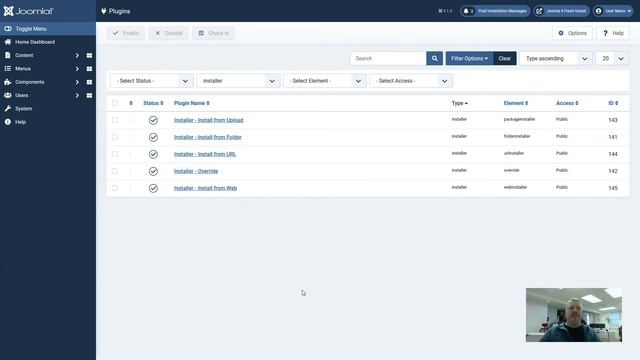The image size is (640, 360).
Task: Expand the Content submenu chevron
Action: pyautogui.click(x=77, y=55)
